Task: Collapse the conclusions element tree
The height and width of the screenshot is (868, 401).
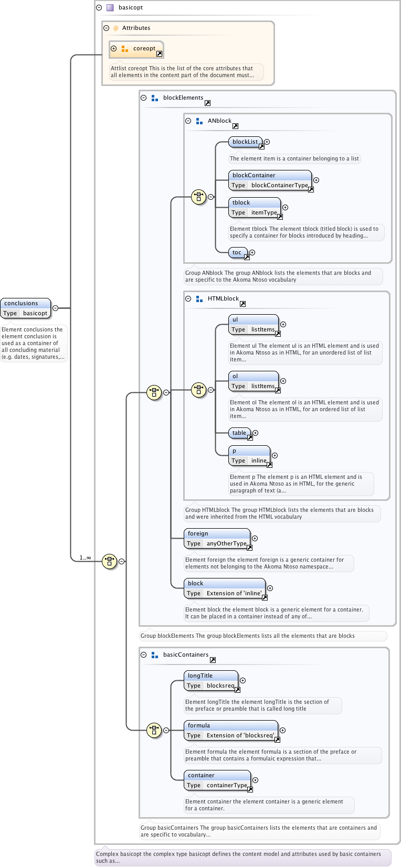Action: pyautogui.click(x=55, y=308)
